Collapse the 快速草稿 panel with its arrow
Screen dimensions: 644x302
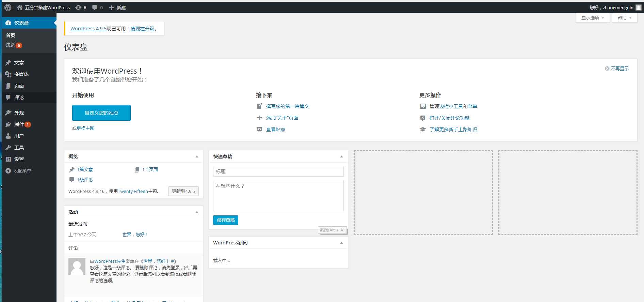click(342, 156)
